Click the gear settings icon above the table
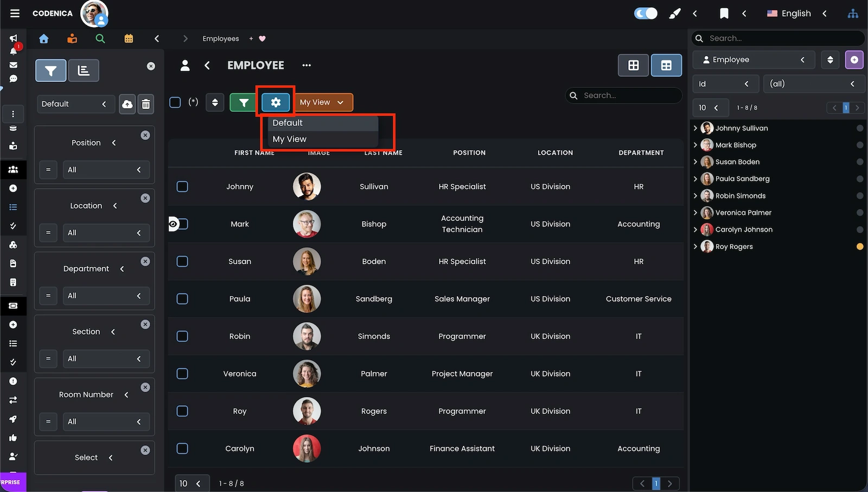This screenshot has height=492, width=868. [276, 102]
